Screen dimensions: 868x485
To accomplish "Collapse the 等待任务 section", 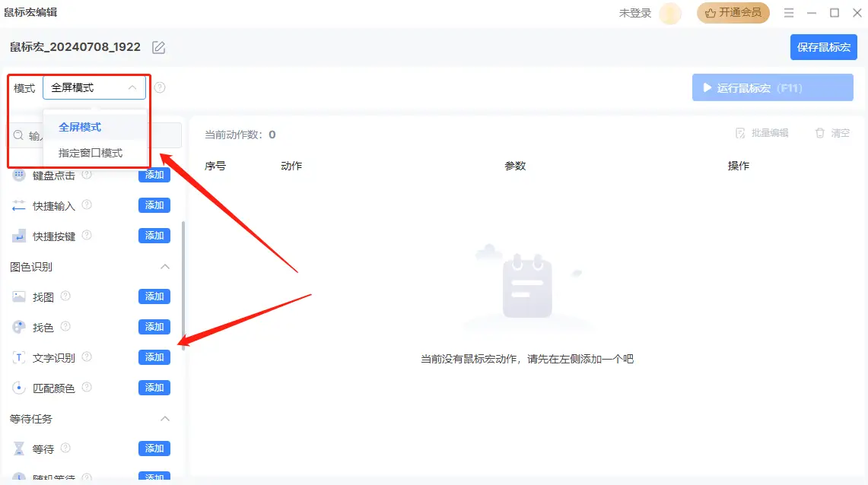I will 165,419.
